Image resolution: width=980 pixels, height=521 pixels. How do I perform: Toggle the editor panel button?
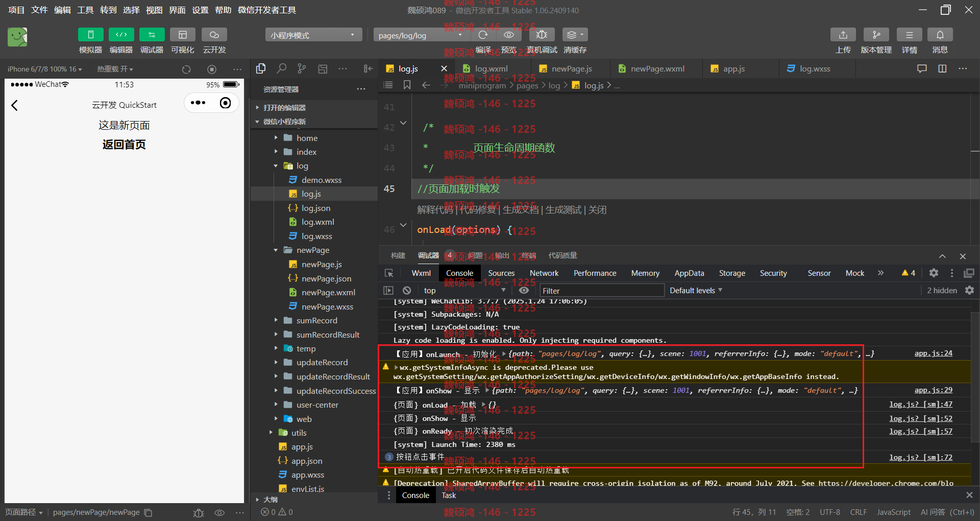(x=121, y=35)
